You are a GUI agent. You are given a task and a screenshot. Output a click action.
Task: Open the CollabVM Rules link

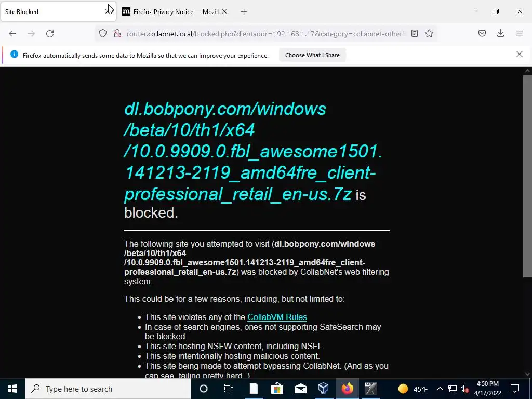(277, 317)
